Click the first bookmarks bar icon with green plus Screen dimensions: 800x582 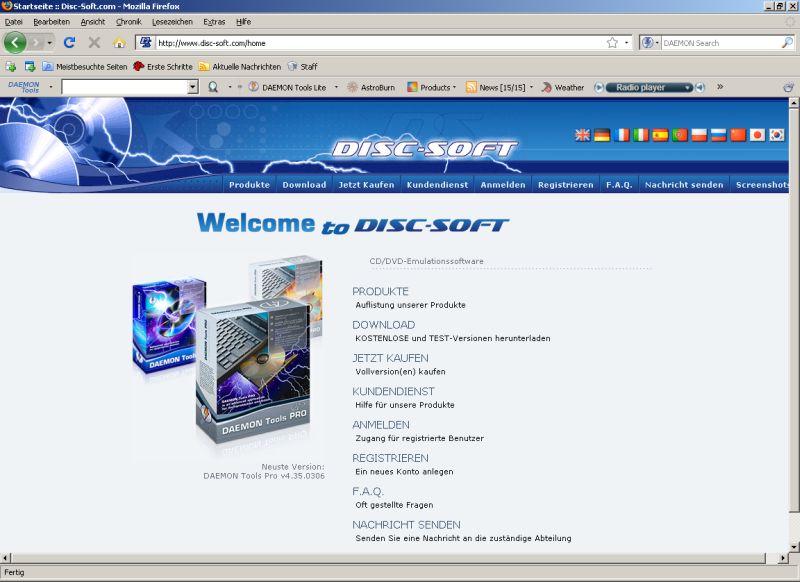pos(11,66)
